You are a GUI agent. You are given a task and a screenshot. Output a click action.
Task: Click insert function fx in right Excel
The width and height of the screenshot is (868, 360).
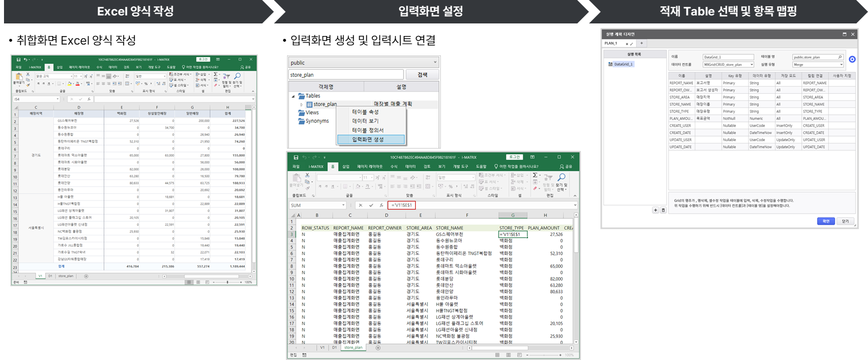381,205
